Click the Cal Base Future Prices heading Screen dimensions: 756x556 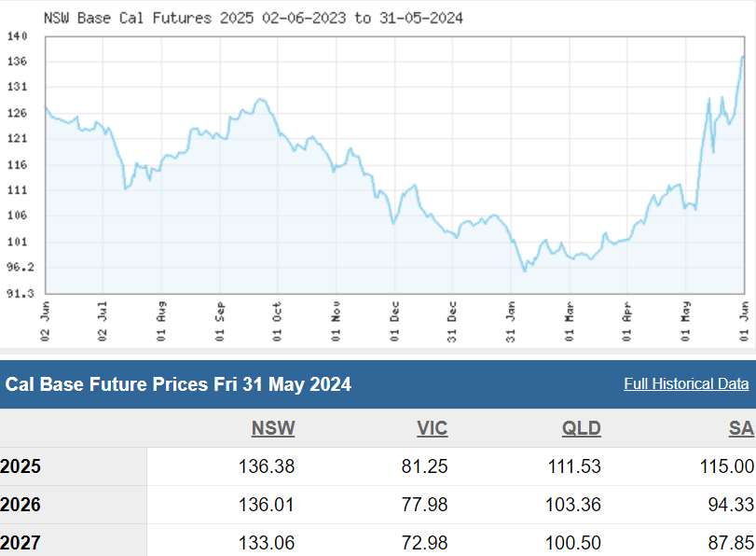coord(178,384)
